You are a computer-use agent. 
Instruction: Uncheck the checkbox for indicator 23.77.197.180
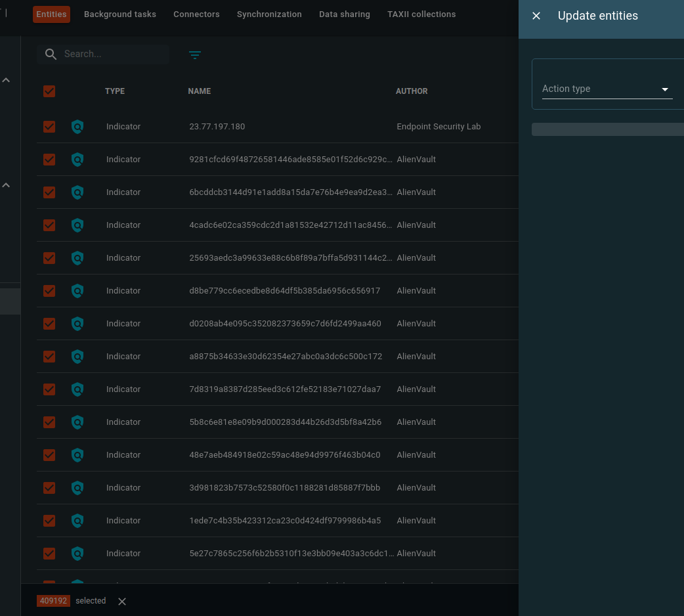[x=49, y=127]
